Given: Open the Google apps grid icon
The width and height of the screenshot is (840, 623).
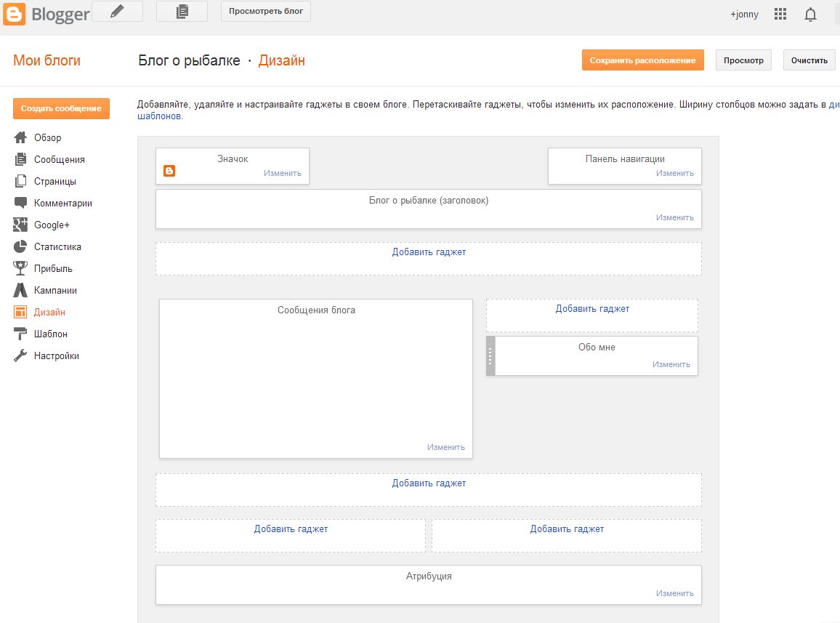Looking at the screenshot, I should 780,14.
